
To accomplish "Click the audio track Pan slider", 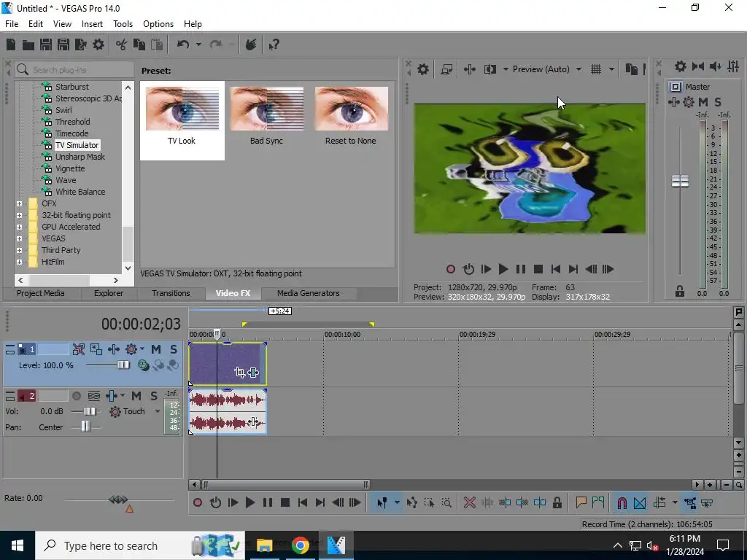I will 85,426.
